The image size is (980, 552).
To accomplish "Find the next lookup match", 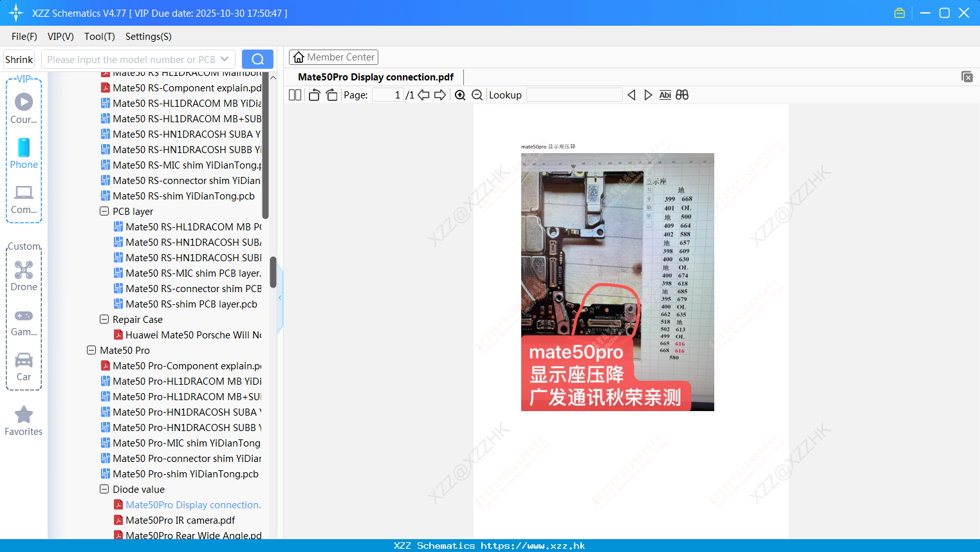I will [648, 95].
